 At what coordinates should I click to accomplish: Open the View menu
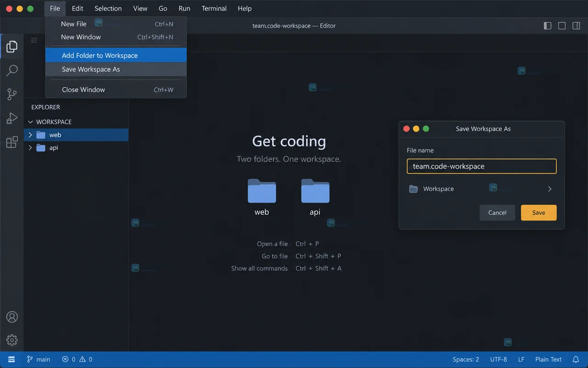(x=140, y=8)
